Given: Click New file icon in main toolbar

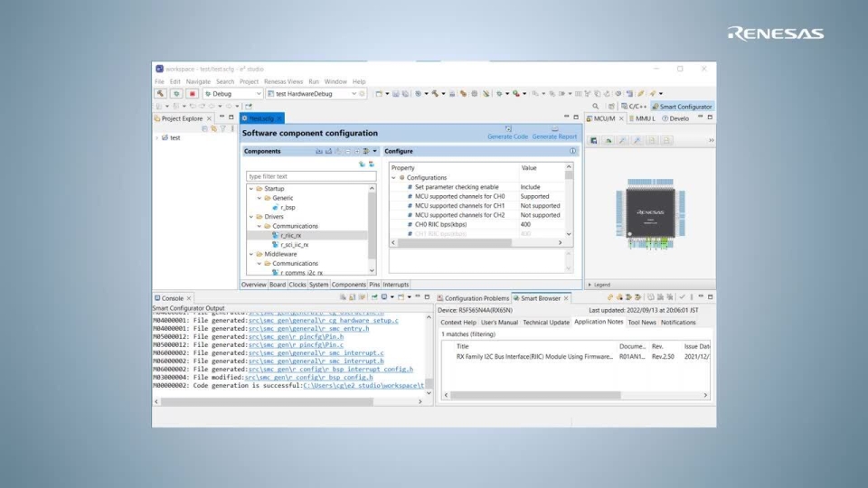Looking at the screenshot, I should tap(379, 93).
